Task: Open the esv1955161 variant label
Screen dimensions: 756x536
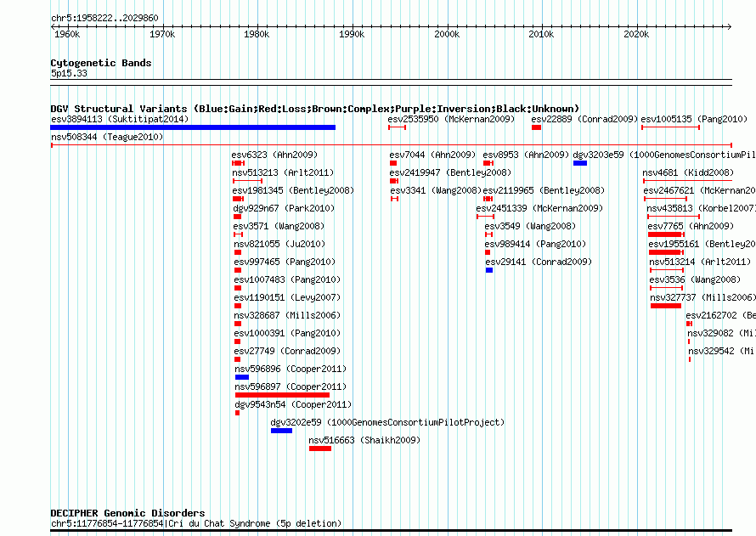Action: [x=702, y=244]
